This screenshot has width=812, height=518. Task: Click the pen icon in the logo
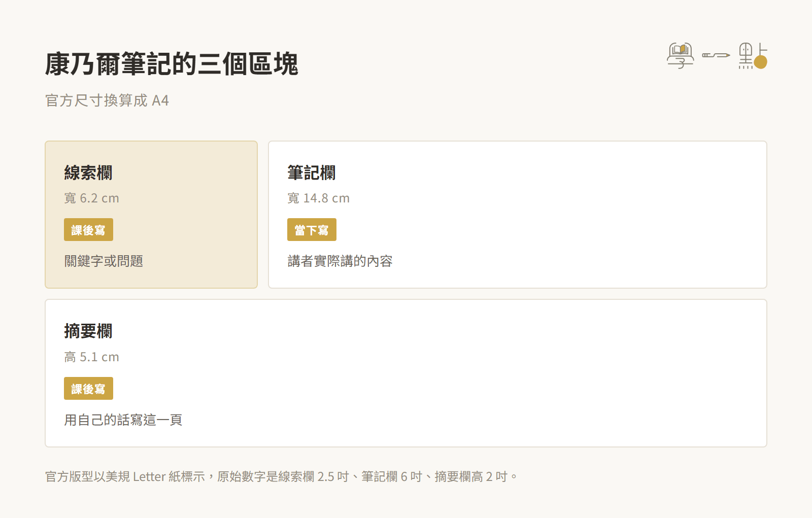pyautogui.click(x=716, y=55)
